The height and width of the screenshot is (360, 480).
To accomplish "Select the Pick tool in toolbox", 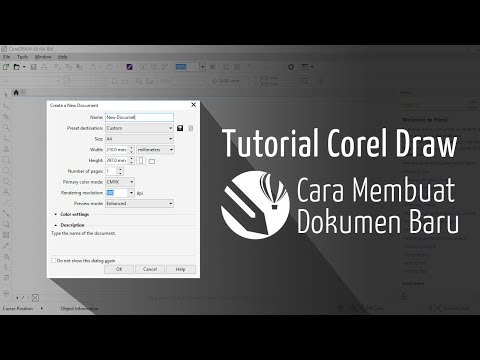I will click(x=6, y=95).
